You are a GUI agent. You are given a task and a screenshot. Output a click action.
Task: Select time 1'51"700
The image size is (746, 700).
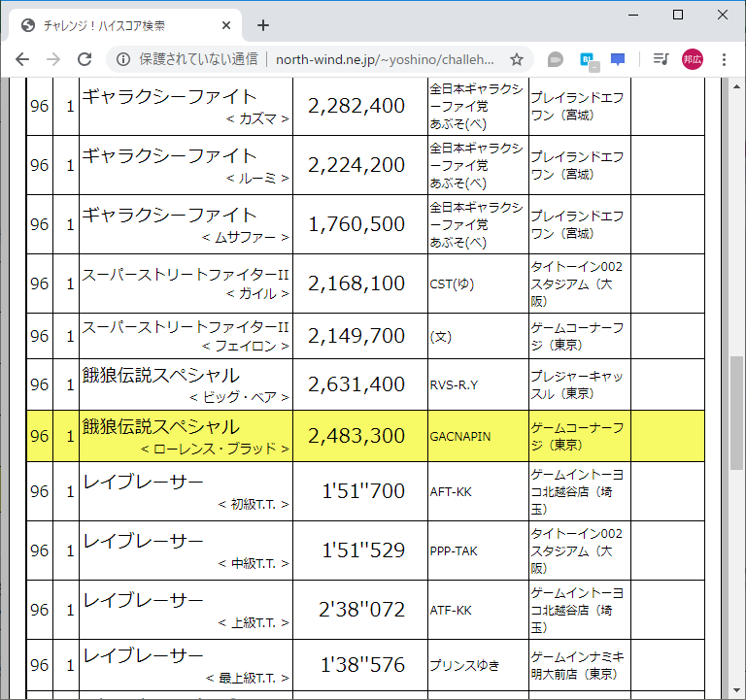(x=363, y=490)
